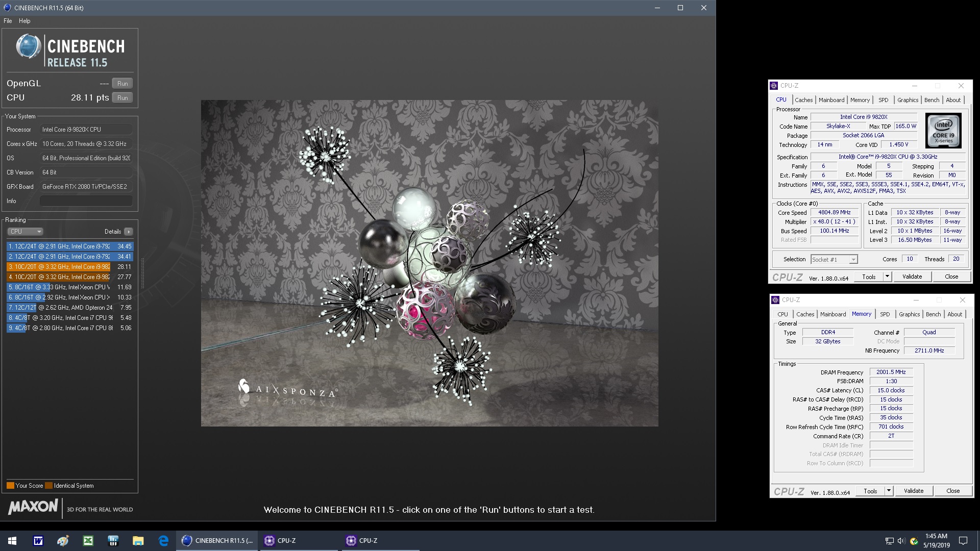Open the Socket #1 selection dropdown
The width and height of the screenshot is (980, 551).
pos(834,259)
